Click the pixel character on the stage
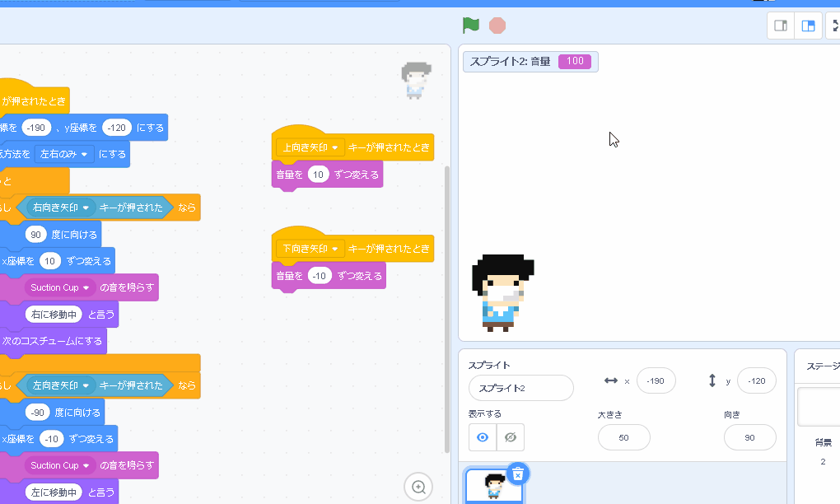 click(x=501, y=292)
